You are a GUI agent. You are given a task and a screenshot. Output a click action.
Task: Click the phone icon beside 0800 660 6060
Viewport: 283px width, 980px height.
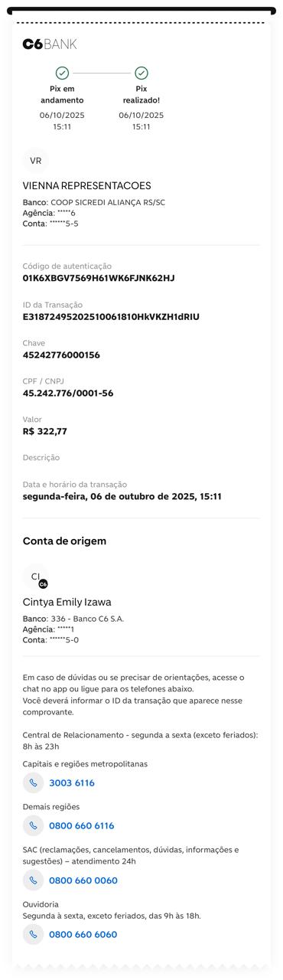pos(33,934)
